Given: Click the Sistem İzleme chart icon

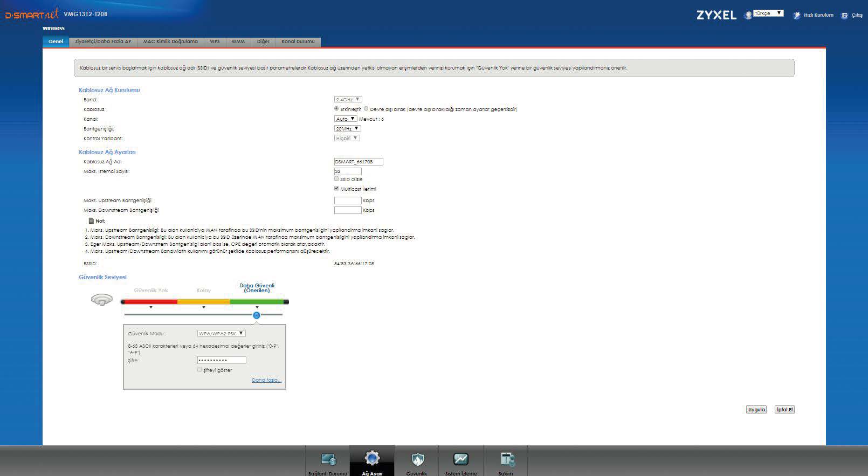Looking at the screenshot, I should 460,459.
